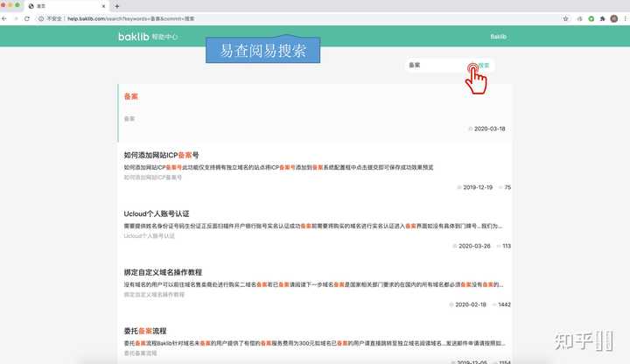Click the date 2019-12-19

coord(478,187)
